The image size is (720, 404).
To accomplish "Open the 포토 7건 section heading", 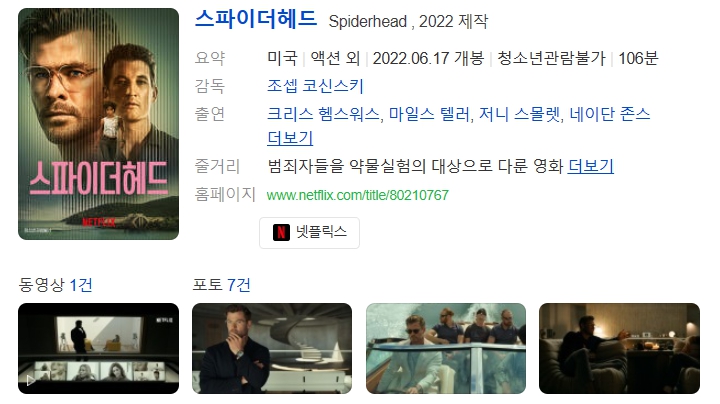I will click(x=221, y=285).
